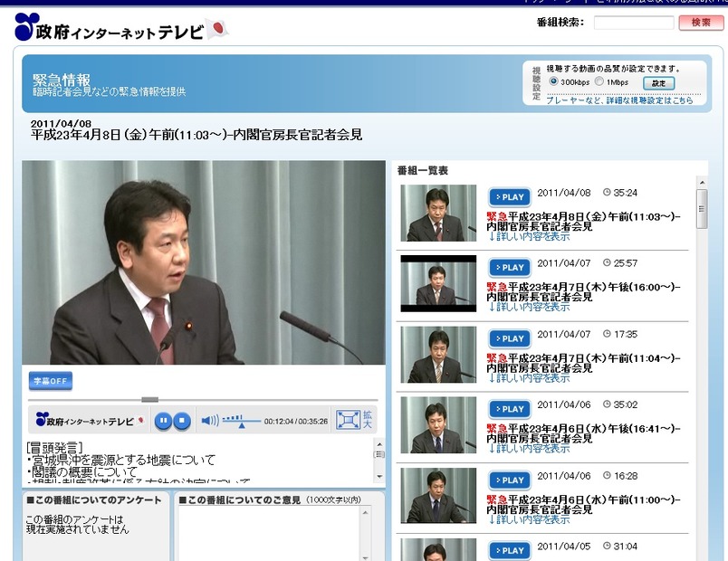Click the 閣議の概要について line
Image resolution: width=728 pixels, height=561 pixels.
coord(82,472)
